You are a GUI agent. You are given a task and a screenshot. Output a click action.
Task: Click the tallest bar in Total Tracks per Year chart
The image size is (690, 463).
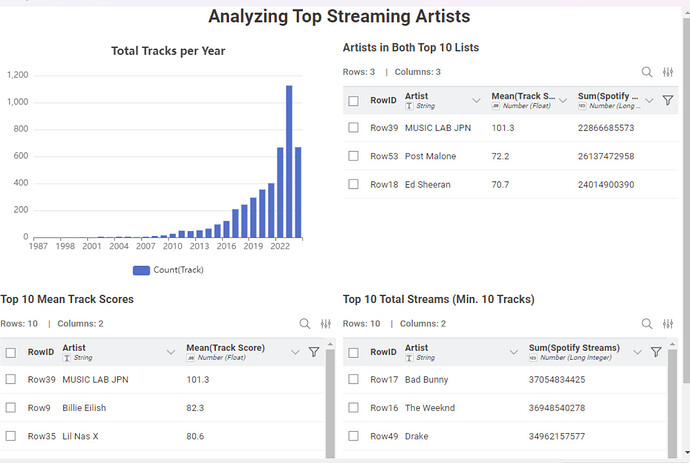(289, 161)
